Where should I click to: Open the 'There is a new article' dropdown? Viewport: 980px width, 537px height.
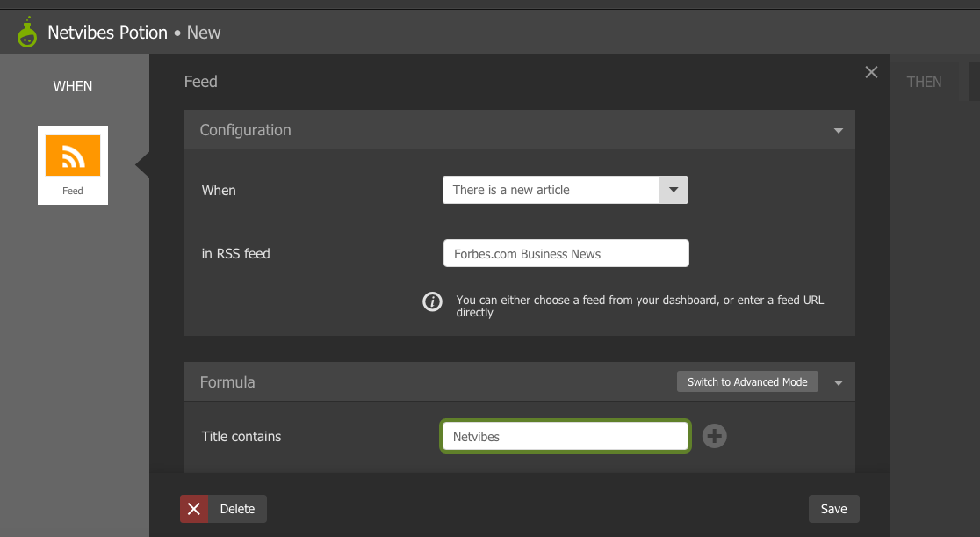[x=565, y=190]
